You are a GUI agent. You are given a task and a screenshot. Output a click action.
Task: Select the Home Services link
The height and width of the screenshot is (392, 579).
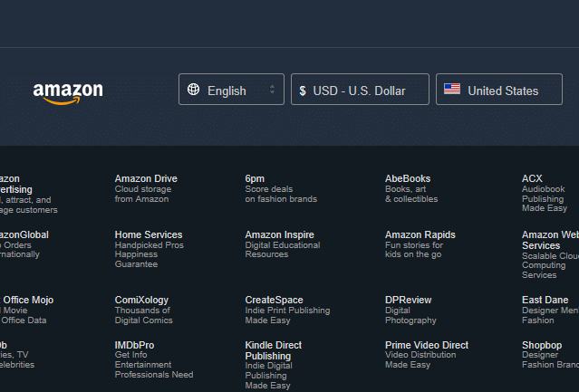point(149,235)
